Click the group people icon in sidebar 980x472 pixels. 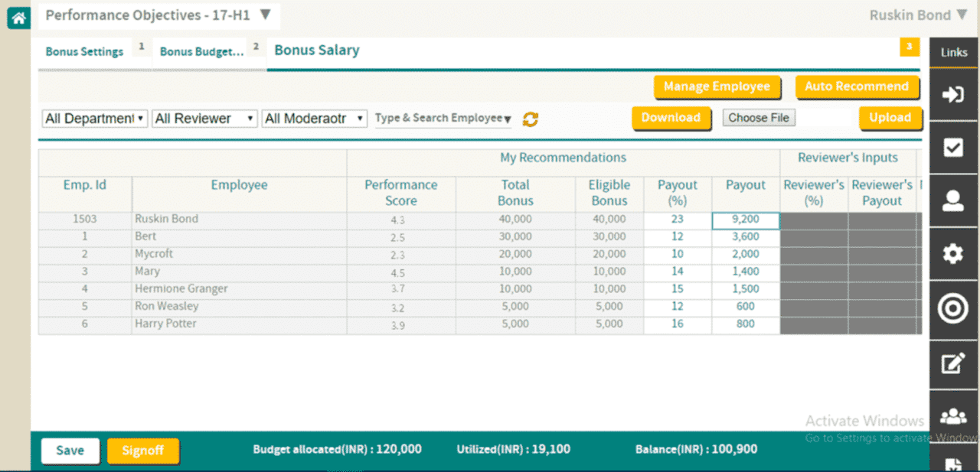(953, 417)
